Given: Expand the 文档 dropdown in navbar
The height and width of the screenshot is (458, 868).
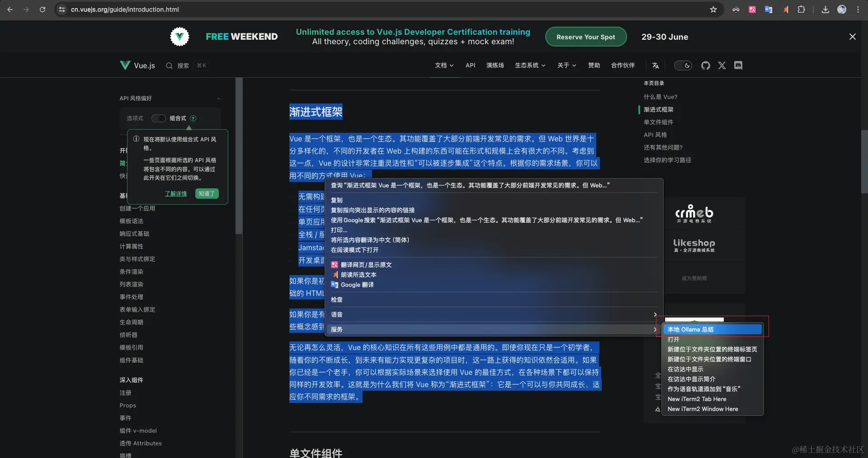Looking at the screenshot, I should pyautogui.click(x=444, y=65).
